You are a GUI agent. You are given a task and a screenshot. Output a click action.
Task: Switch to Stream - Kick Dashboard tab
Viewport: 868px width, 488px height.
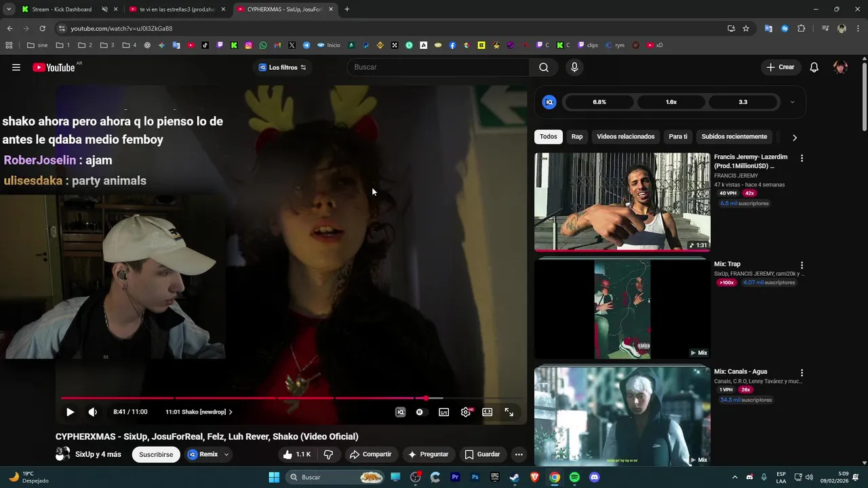(x=62, y=9)
